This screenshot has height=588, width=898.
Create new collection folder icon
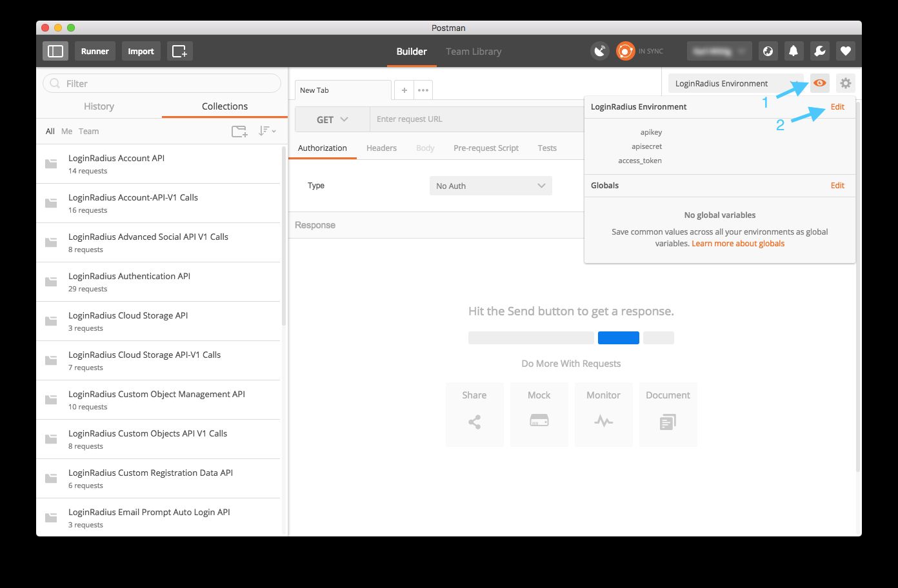click(239, 132)
